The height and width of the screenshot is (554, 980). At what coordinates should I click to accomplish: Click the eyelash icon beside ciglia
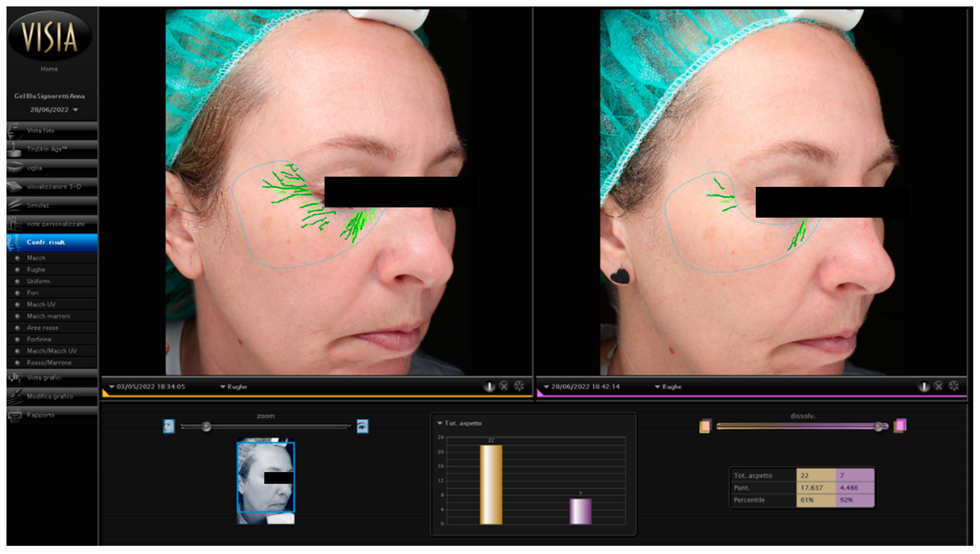coord(14,168)
